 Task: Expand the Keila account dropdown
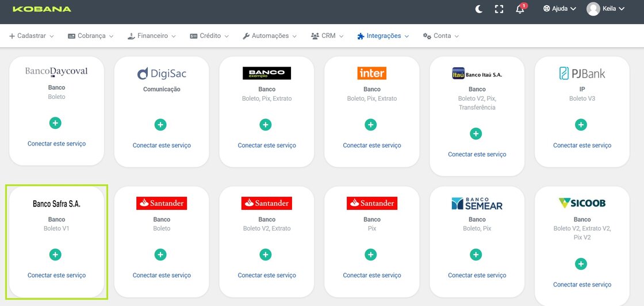(x=614, y=9)
